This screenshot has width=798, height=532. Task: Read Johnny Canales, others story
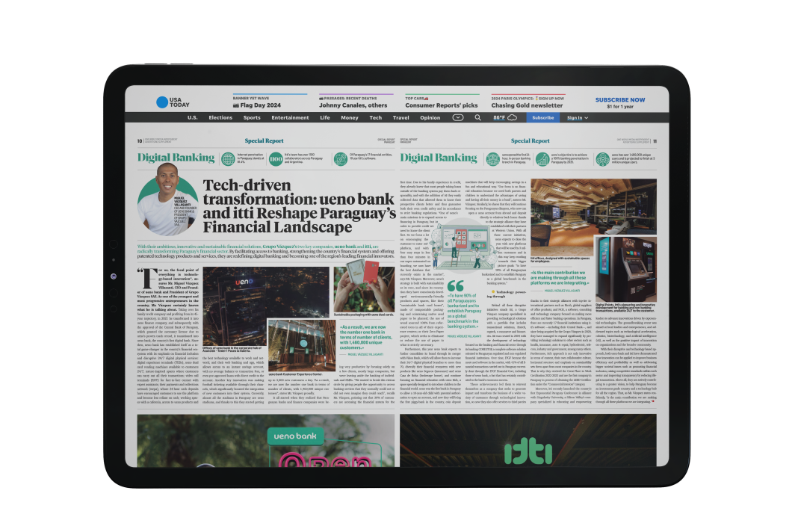click(x=353, y=105)
